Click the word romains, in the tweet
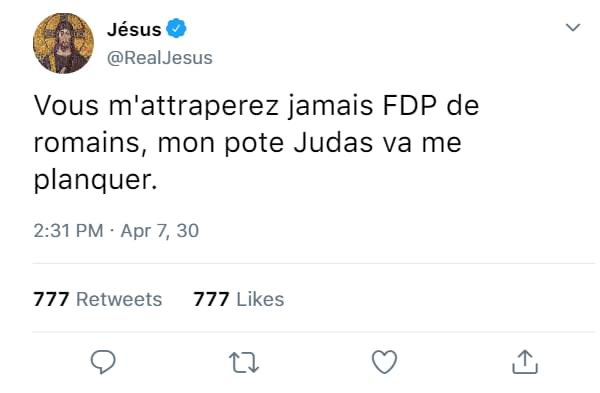The image size is (600, 393). point(90,143)
